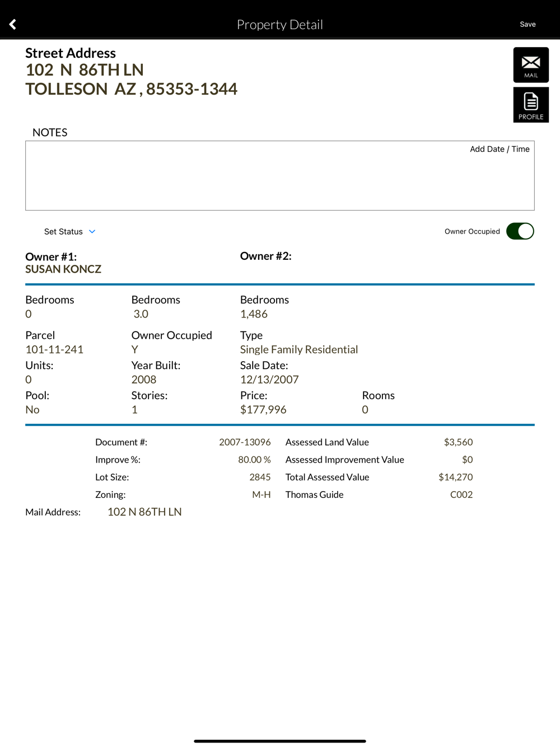Screen dimensions: 560x747
Task: Tap Save in the header
Action: coord(528,24)
